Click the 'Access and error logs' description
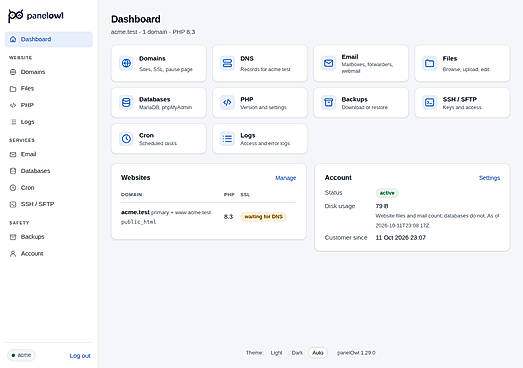The image size is (523, 368). 265,143
